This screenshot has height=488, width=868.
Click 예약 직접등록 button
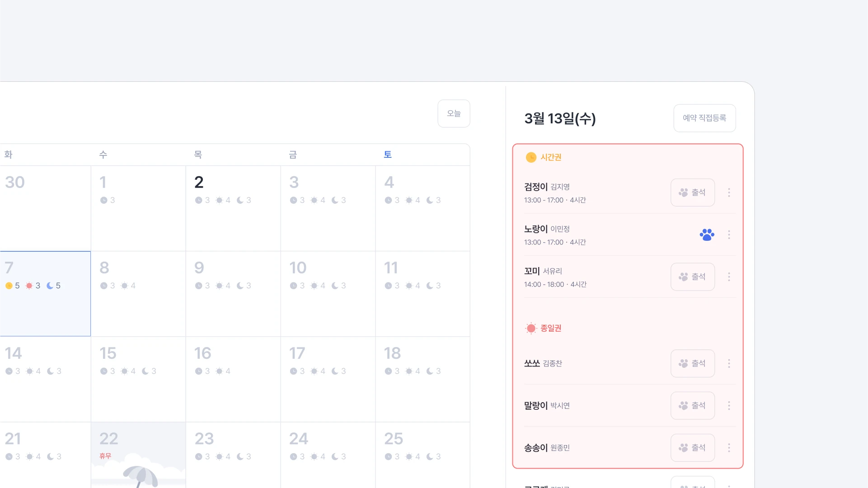[704, 118]
